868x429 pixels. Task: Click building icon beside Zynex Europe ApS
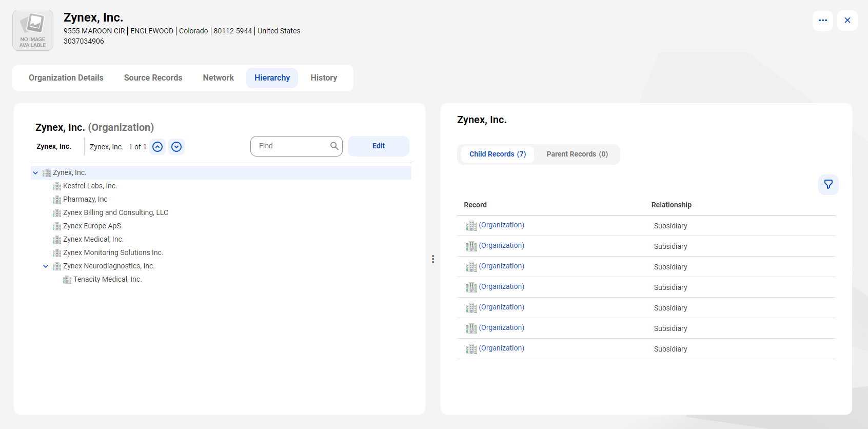pos(57,226)
